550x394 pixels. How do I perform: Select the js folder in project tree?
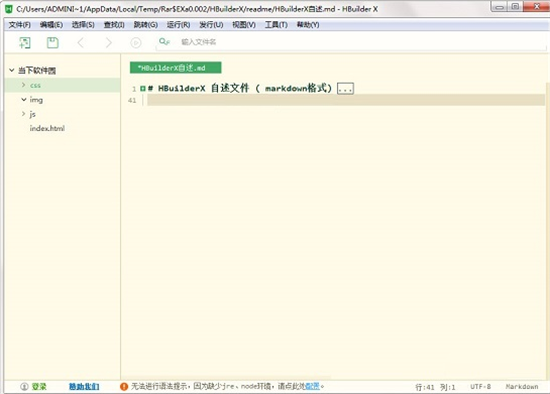pyautogui.click(x=33, y=114)
